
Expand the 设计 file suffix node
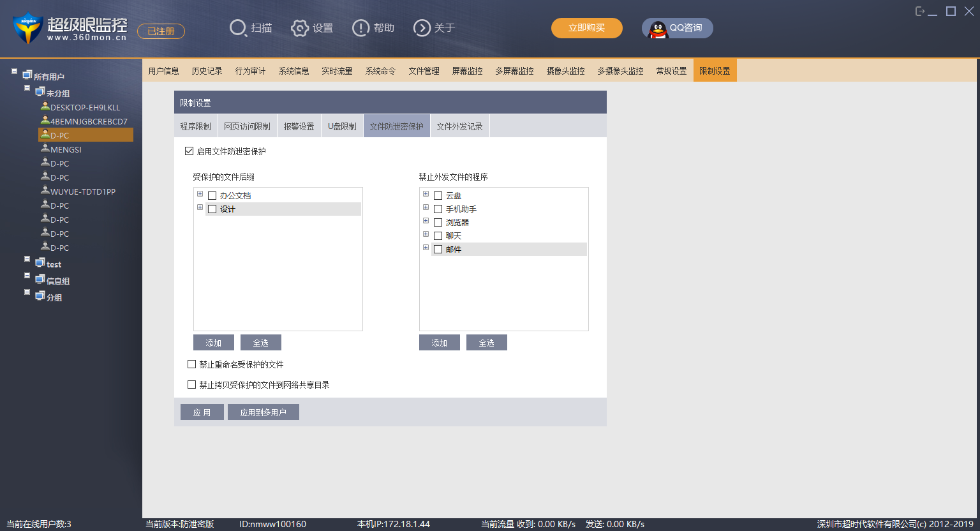200,207
